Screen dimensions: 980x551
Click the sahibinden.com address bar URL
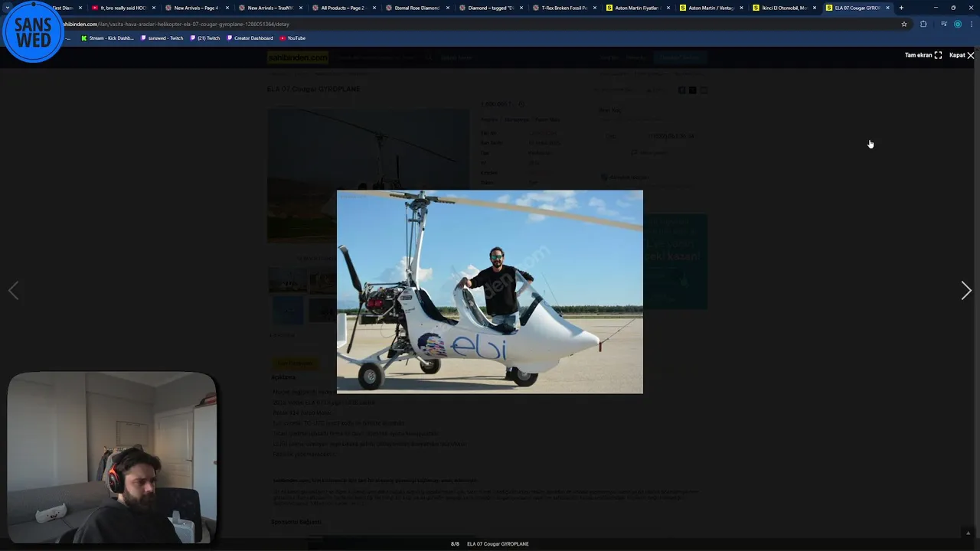176,24
